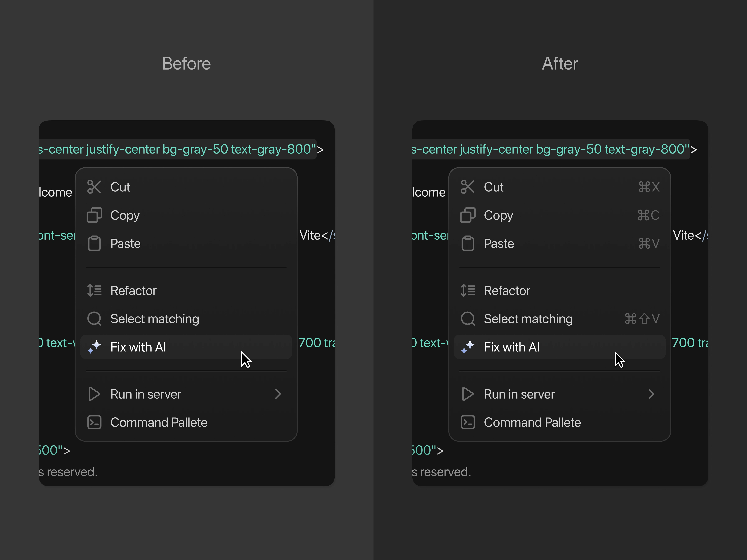This screenshot has width=747, height=560.
Task: Expand Run in server chevron in Before menu
Action: coord(278,394)
